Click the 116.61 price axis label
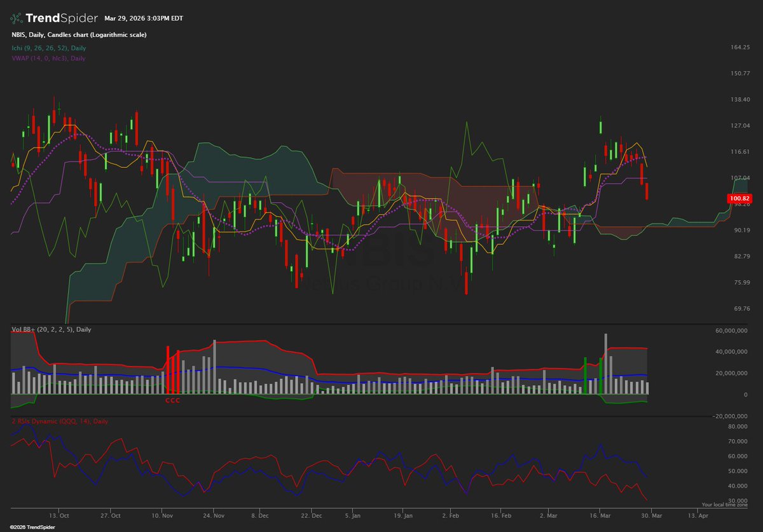The width and height of the screenshot is (763, 532). (740, 151)
